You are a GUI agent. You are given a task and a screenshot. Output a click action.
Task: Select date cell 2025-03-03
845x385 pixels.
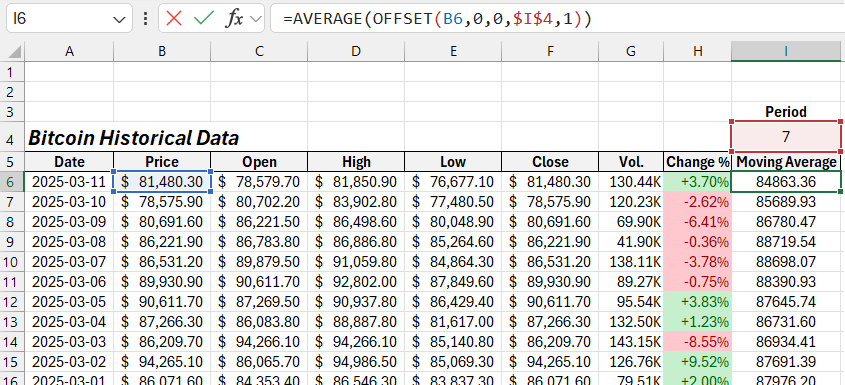(69, 342)
